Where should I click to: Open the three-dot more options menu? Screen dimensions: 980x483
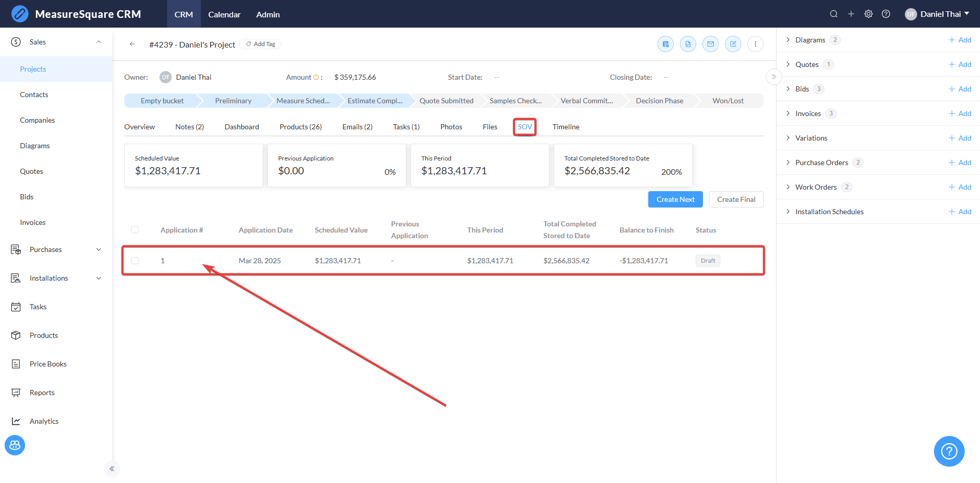(756, 44)
